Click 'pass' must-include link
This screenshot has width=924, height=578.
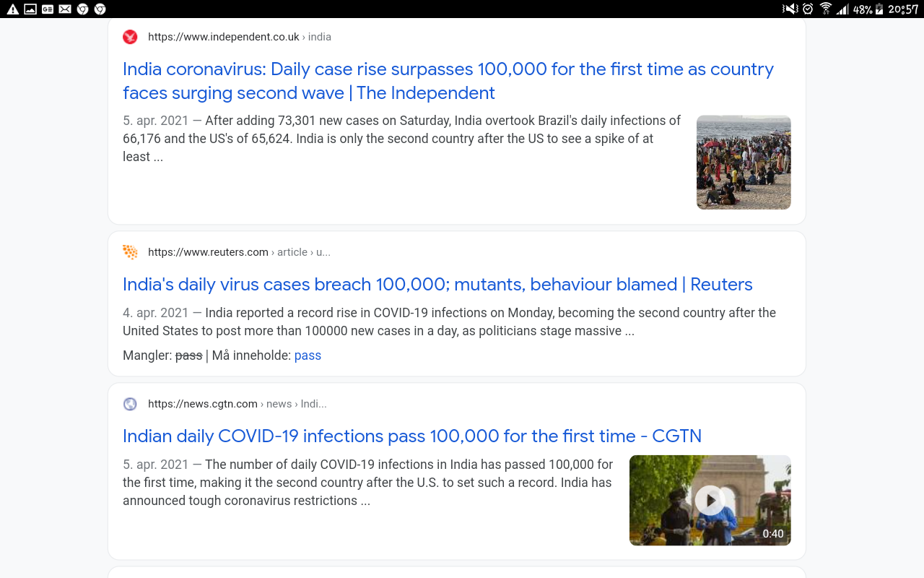(308, 355)
